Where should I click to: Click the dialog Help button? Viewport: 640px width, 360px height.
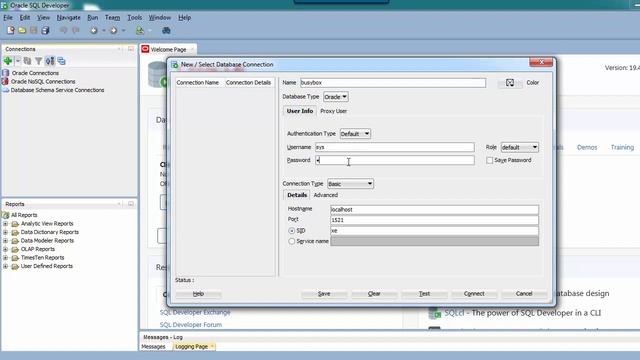click(x=198, y=294)
